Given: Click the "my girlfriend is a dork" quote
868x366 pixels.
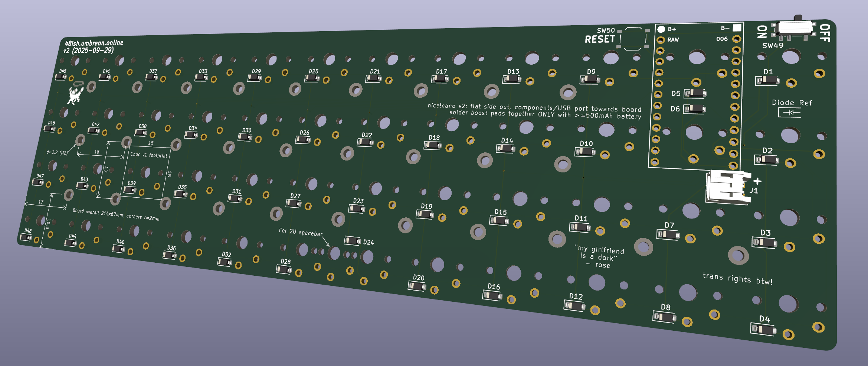Looking at the screenshot, I should (600, 256).
